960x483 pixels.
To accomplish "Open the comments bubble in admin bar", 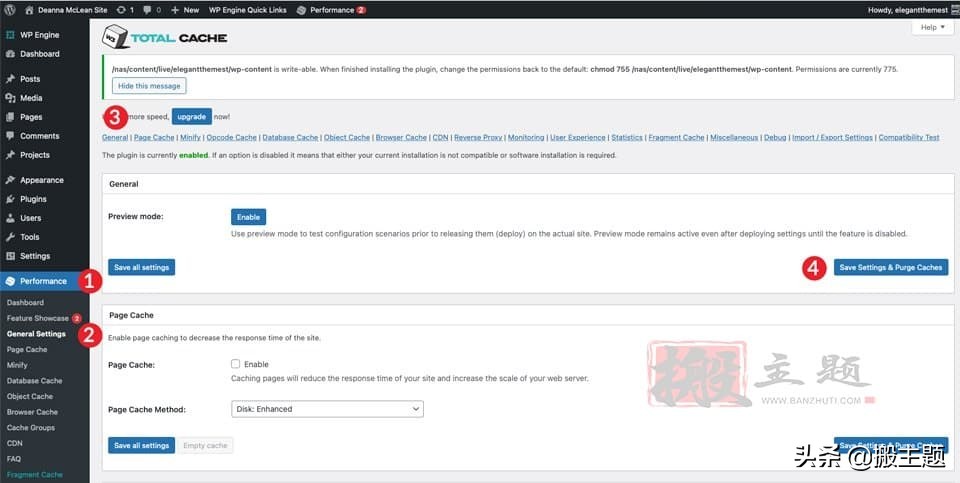I will 147,10.
